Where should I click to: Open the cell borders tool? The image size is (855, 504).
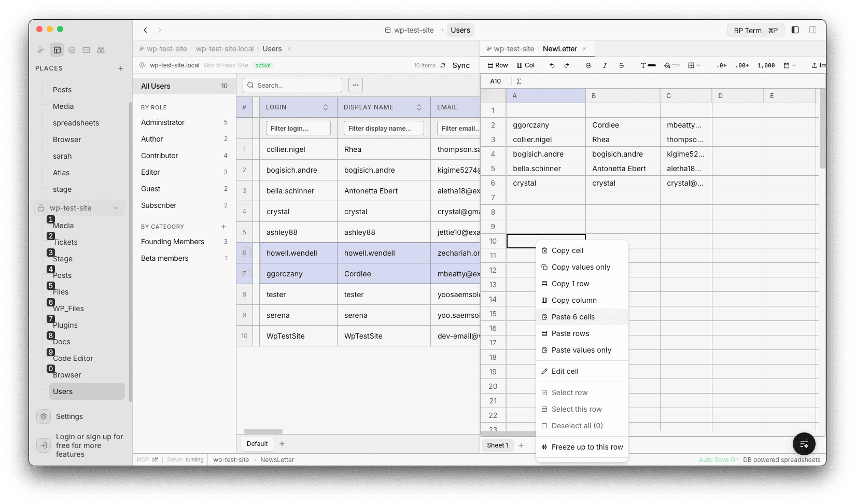click(x=691, y=65)
